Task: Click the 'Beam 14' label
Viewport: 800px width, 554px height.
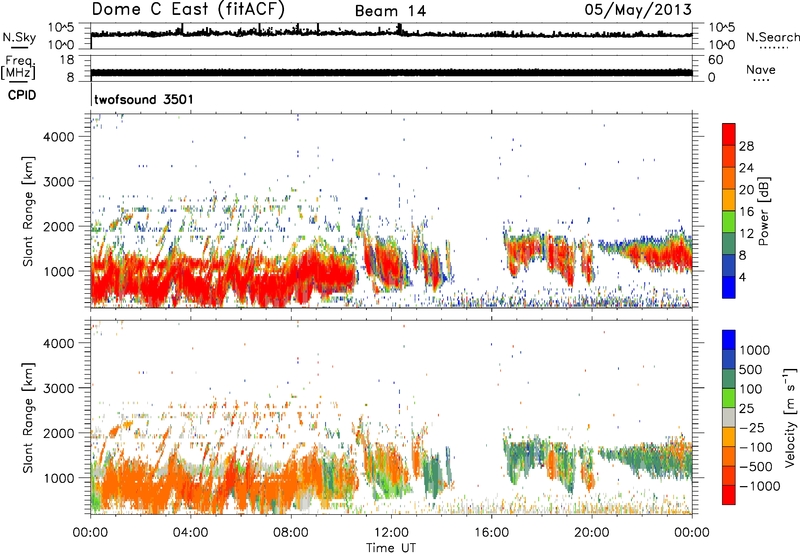Action: click(x=390, y=11)
